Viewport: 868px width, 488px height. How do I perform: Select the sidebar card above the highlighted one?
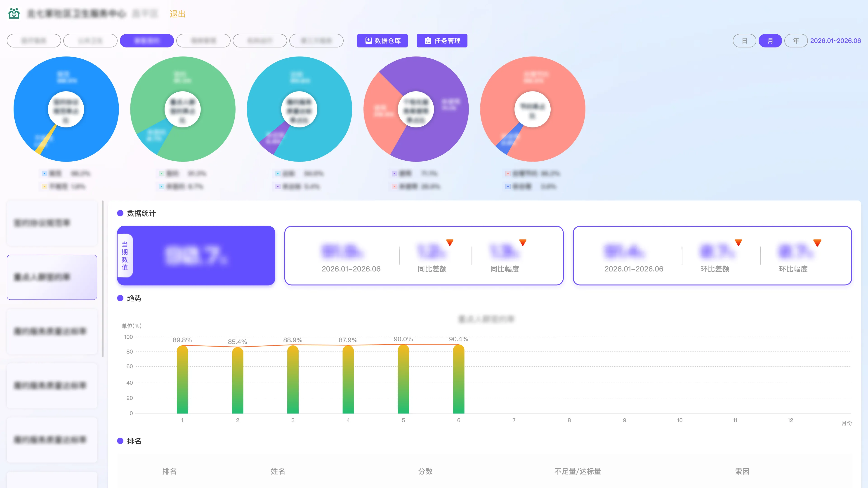pyautogui.click(x=52, y=223)
